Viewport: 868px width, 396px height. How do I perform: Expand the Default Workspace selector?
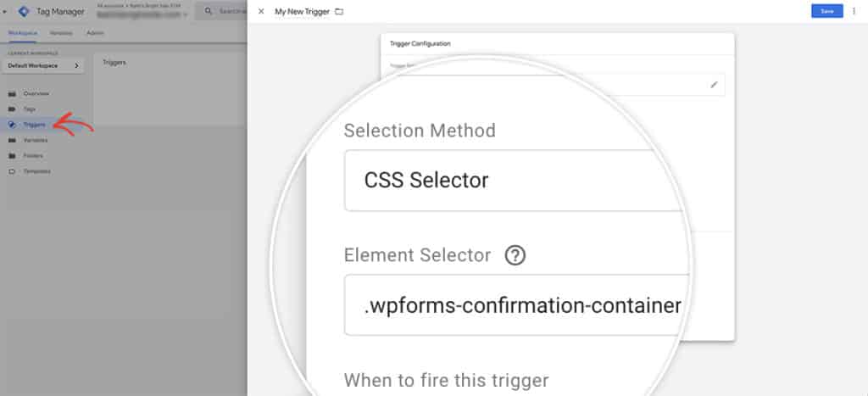pyautogui.click(x=44, y=65)
